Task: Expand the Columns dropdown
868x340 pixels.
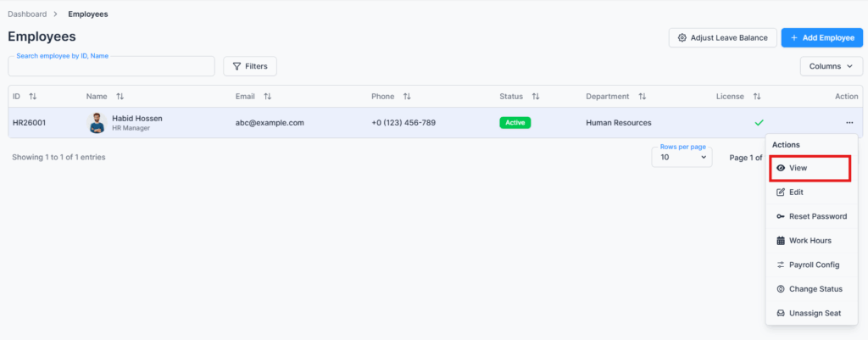Action: (x=831, y=66)
